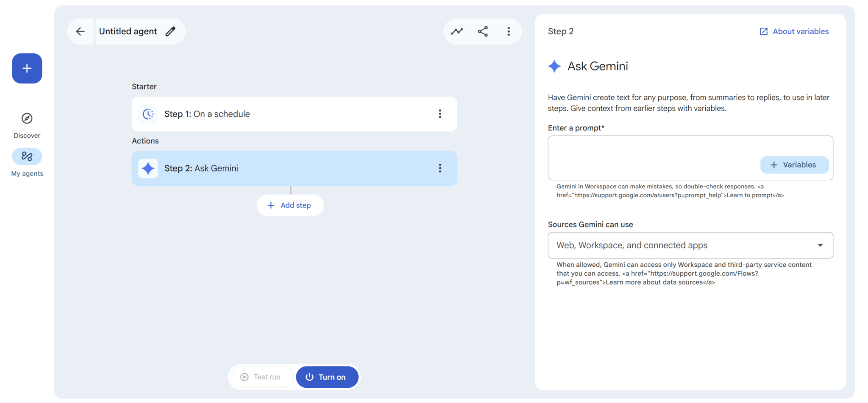Screen dimensions: 868x403
Task: Click the share icon
Action: click(x=483, y=31)
